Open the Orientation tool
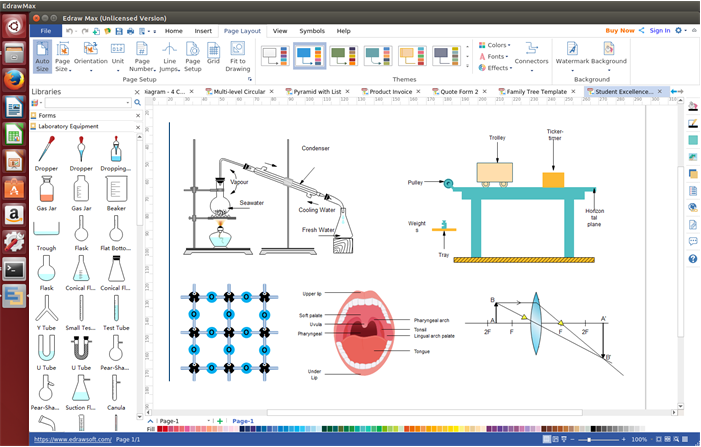The image size is (701, 447). [x=91, y=56]
